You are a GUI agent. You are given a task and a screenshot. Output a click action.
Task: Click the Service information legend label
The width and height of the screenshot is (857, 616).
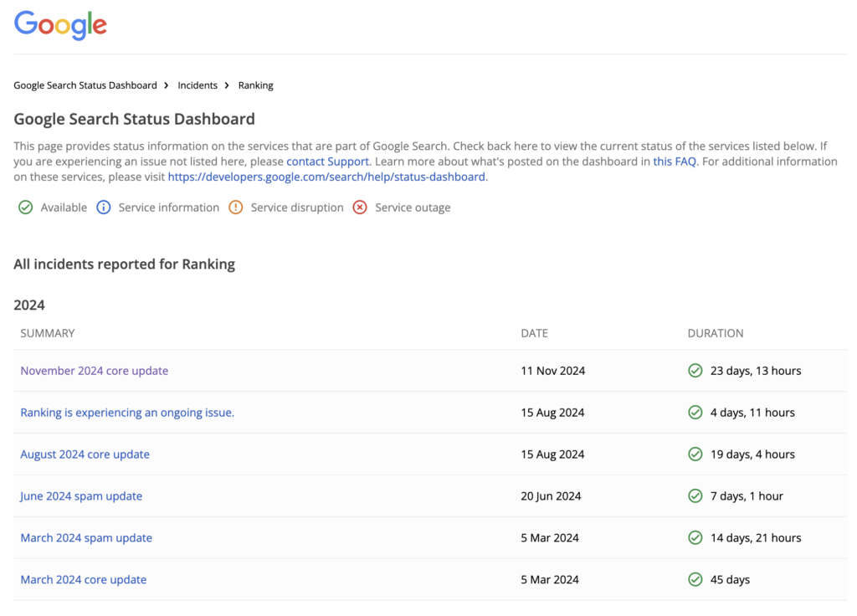click(x=169, y=208)
